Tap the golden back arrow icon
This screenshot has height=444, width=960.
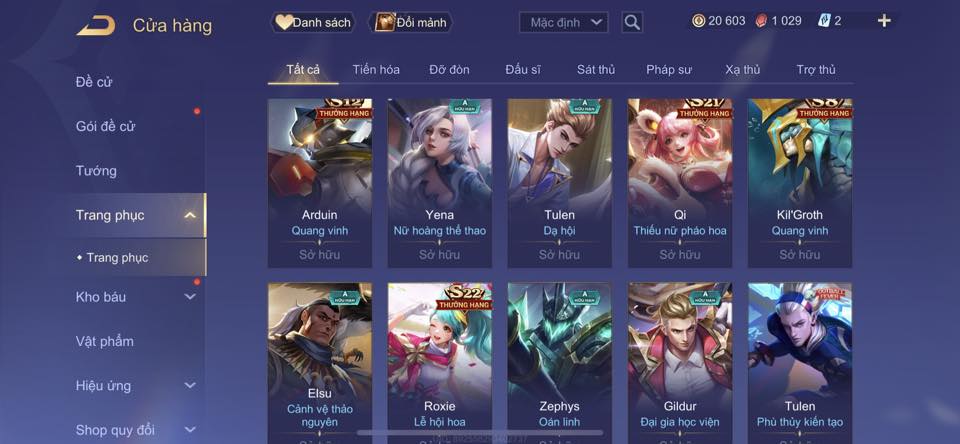tap(96, 25)
